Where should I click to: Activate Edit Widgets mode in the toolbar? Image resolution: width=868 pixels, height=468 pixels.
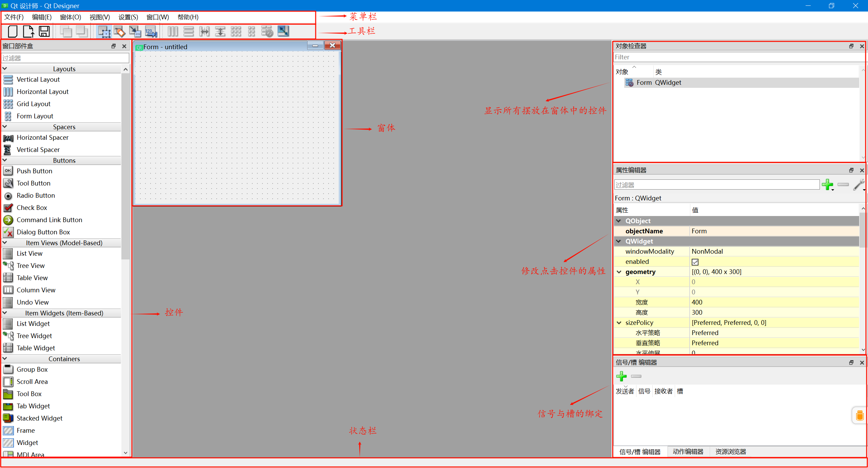click(104, 32)
